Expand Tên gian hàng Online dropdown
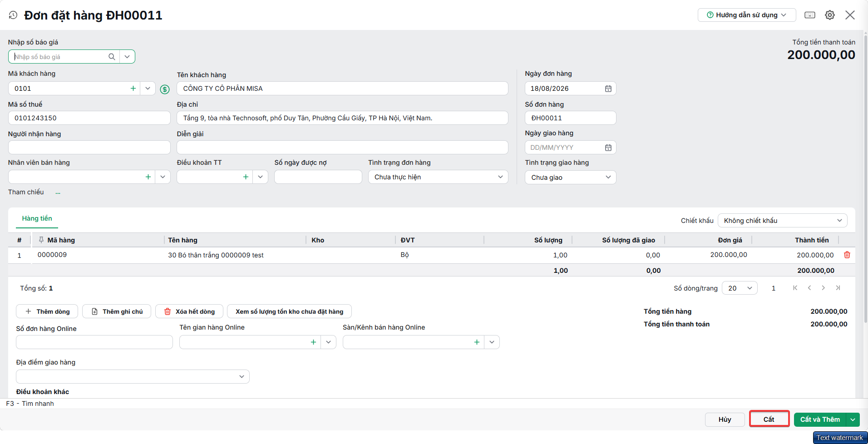 328,342
